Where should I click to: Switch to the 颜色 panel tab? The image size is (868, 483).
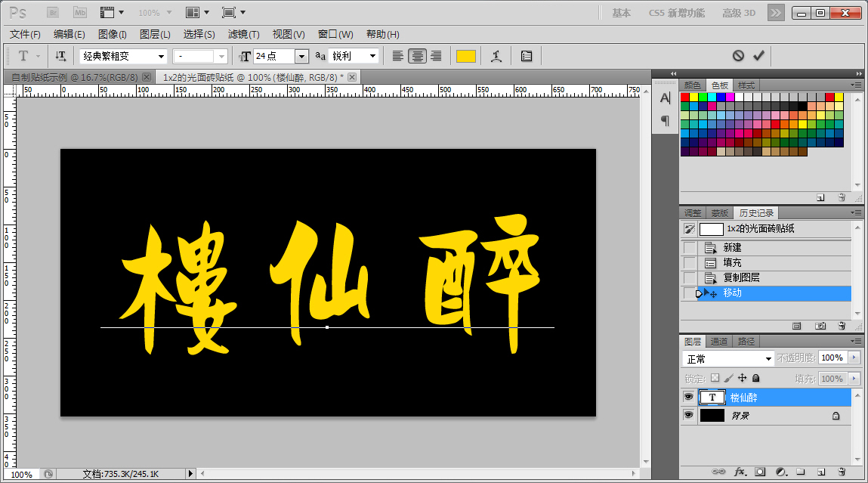pos(692,85)
